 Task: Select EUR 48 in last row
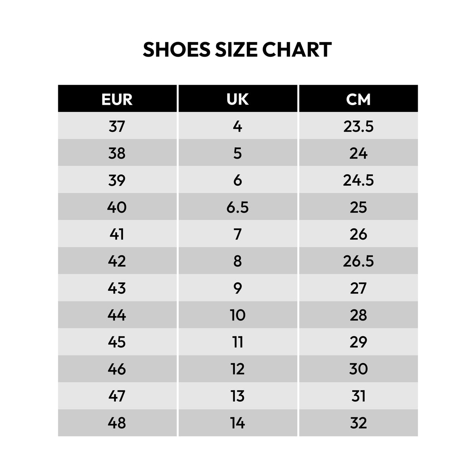117,423
